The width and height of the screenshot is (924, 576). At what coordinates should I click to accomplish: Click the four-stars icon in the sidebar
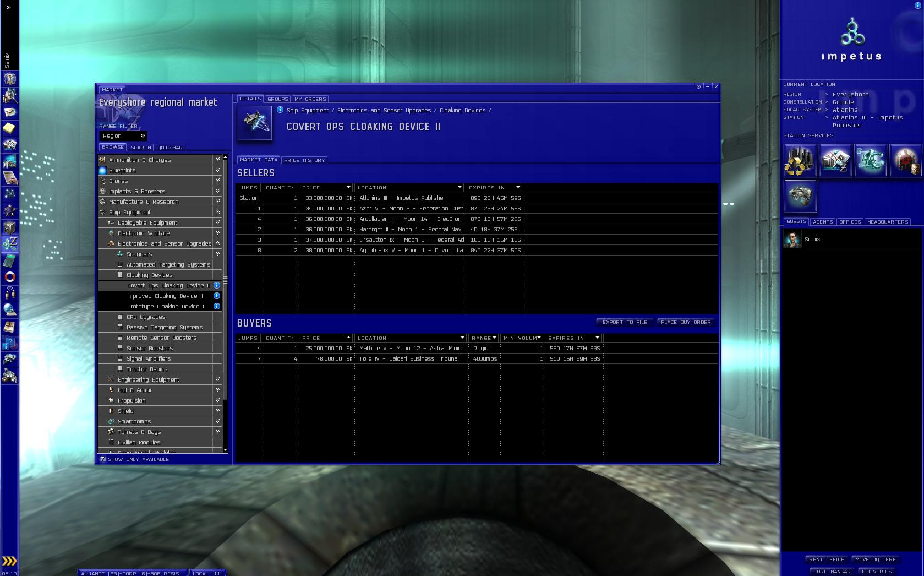[10, 210]
